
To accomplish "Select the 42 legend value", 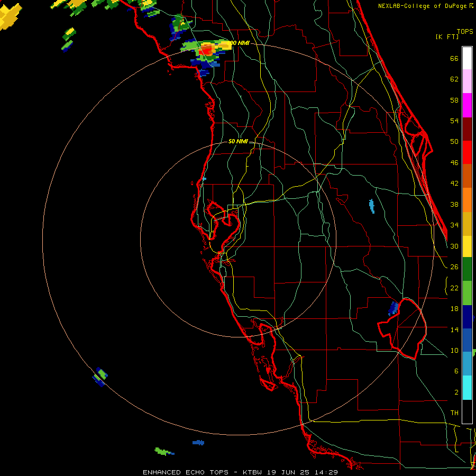I will pyautogui.click(x=454, y=184).
